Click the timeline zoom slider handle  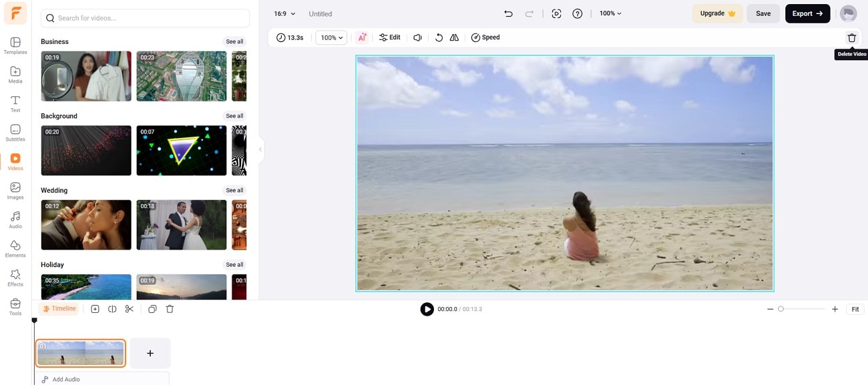(x=781, y=309)
